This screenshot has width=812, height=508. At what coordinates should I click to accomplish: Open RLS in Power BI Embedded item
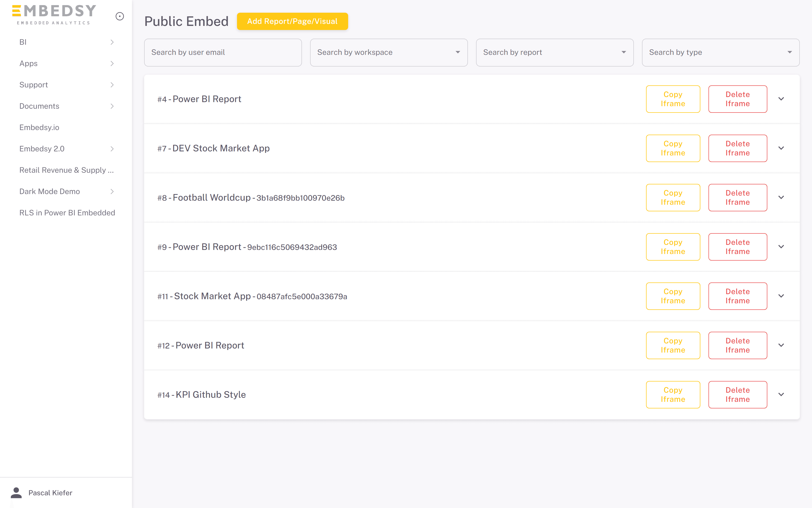tap(67, 213)
